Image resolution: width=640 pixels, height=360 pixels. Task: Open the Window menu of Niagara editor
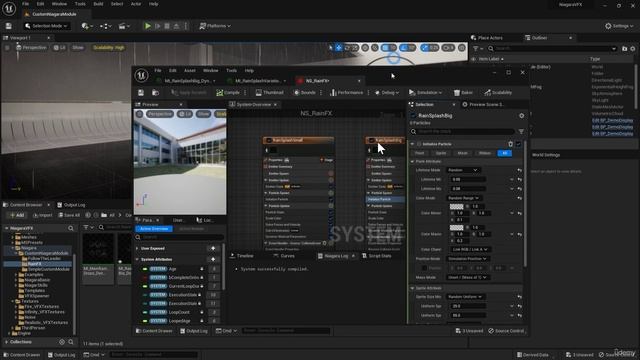(211, 71)
